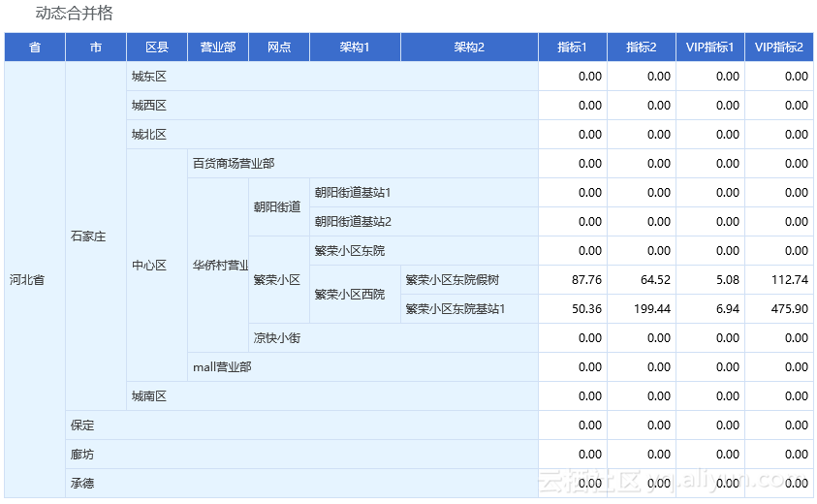817x504 pixels.
Task: Click 指标2 value in 廊坊 row
Action: (659, 455)
